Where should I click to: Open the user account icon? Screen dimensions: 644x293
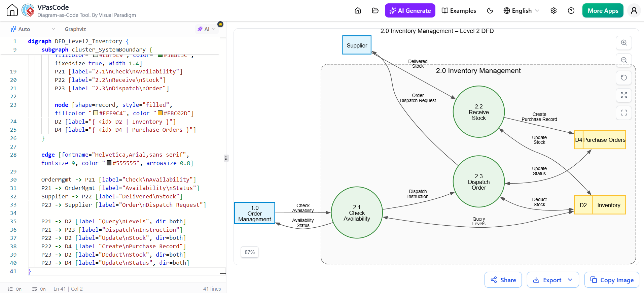point(634,10)
